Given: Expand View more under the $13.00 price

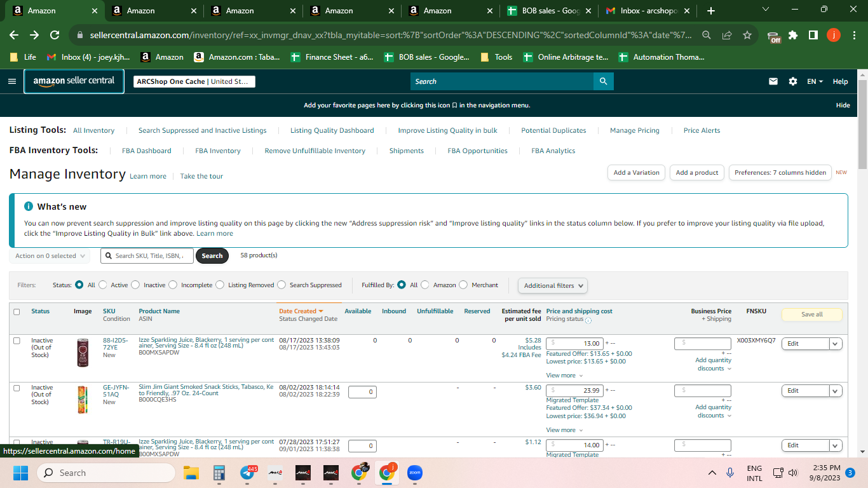Looking at the screenshot, I should pos(564,376).
